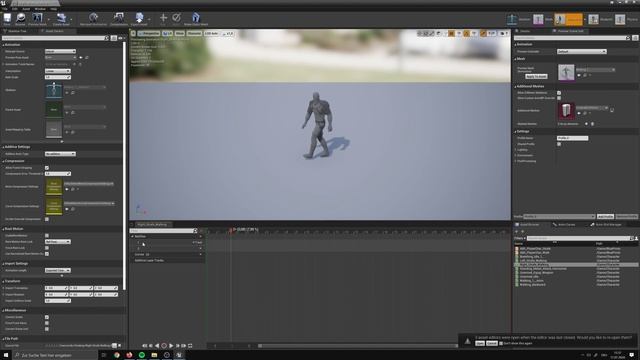Click the red timeline scrub handle
The image size is (640, 360).
(x=230, y=231)
